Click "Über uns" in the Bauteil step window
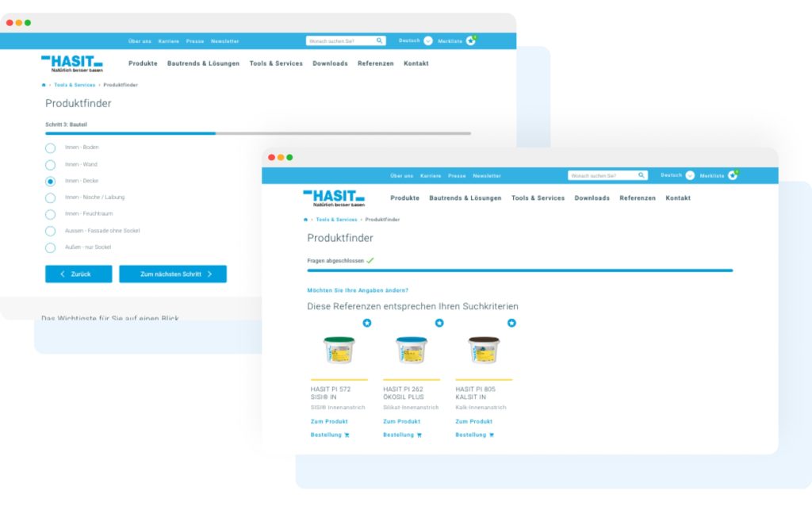Screen dimensions: 812x506 [x=140, y=41]
